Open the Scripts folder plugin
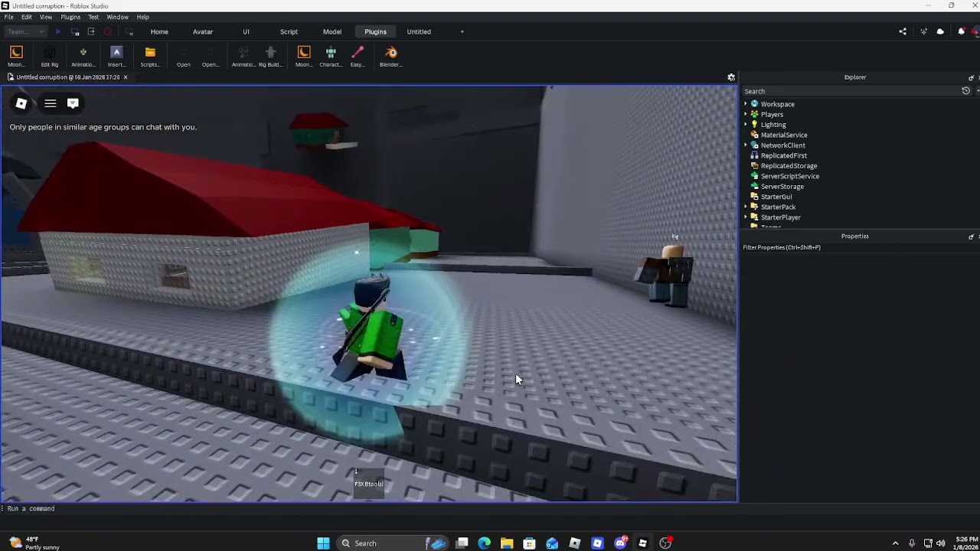 150,56
